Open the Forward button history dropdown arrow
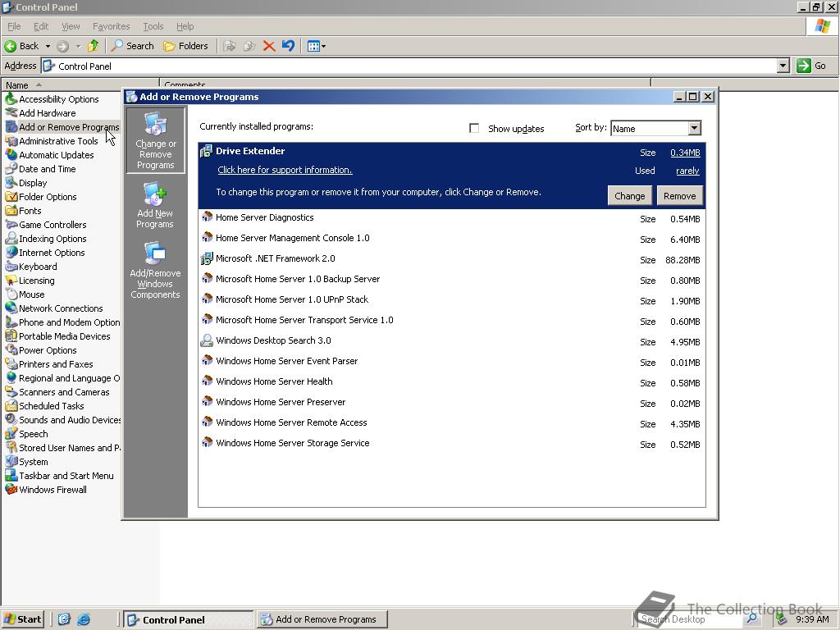The width and height of the screenshot is (840, 630). click(78, 46)
